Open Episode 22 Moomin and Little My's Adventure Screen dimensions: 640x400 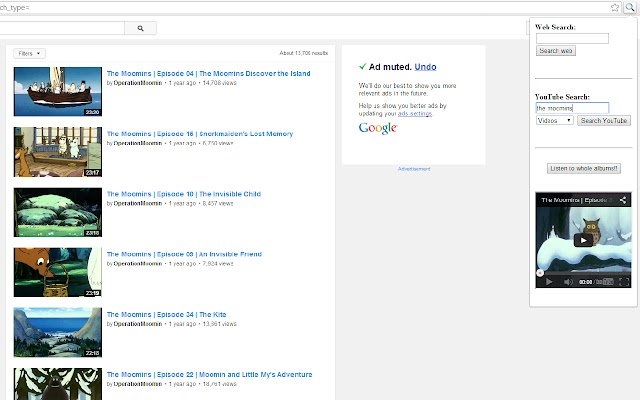coord(209,374)
